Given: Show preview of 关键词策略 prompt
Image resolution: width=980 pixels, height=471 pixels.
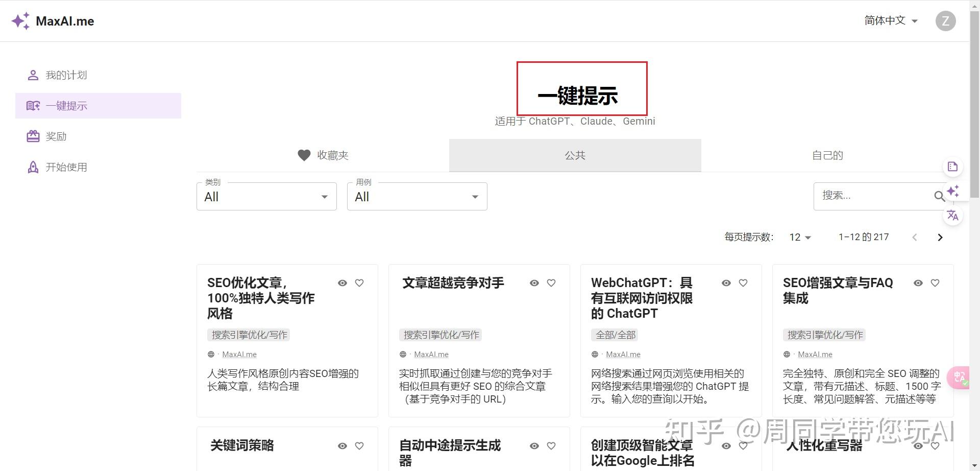Looking at the screenshot, I should pos(342,445).
